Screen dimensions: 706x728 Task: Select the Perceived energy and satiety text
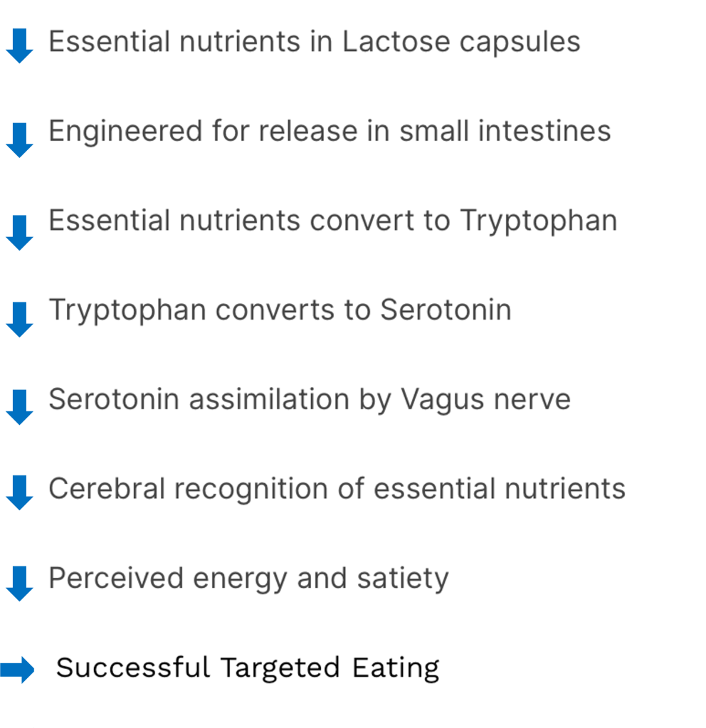(248, 579)
